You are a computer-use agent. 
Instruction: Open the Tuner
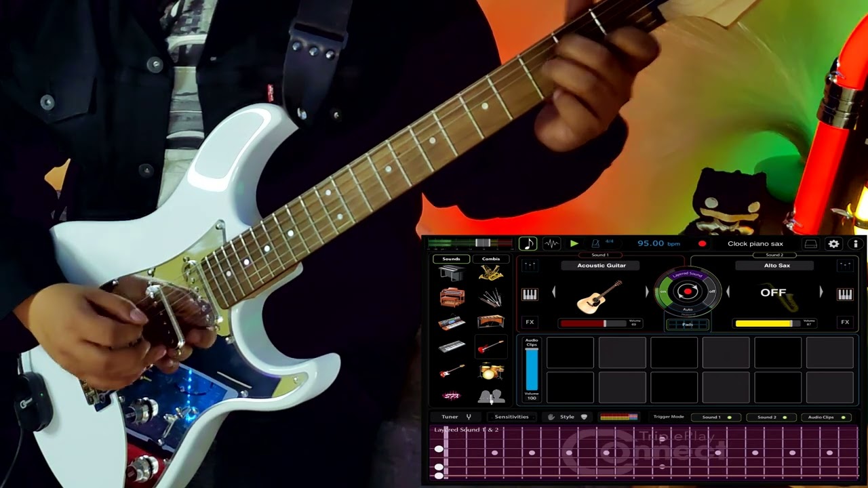click(456, 417)
